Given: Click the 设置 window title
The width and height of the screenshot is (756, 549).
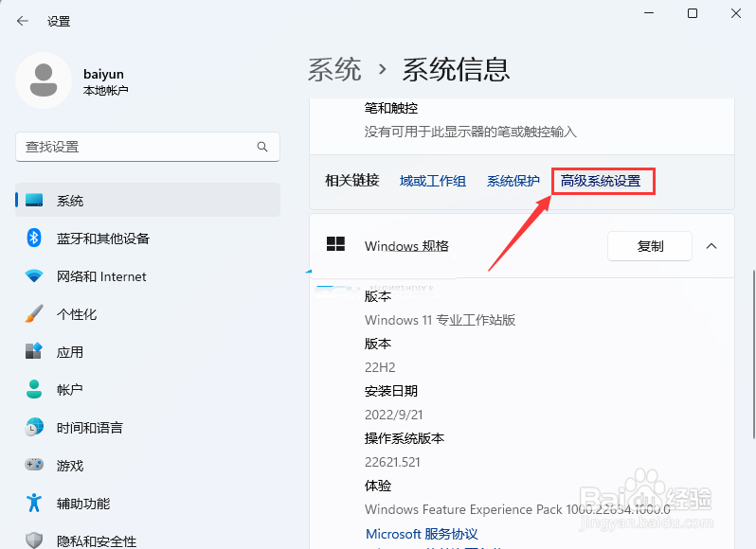Looking at the screenshot, I should (x=59, y=21).
